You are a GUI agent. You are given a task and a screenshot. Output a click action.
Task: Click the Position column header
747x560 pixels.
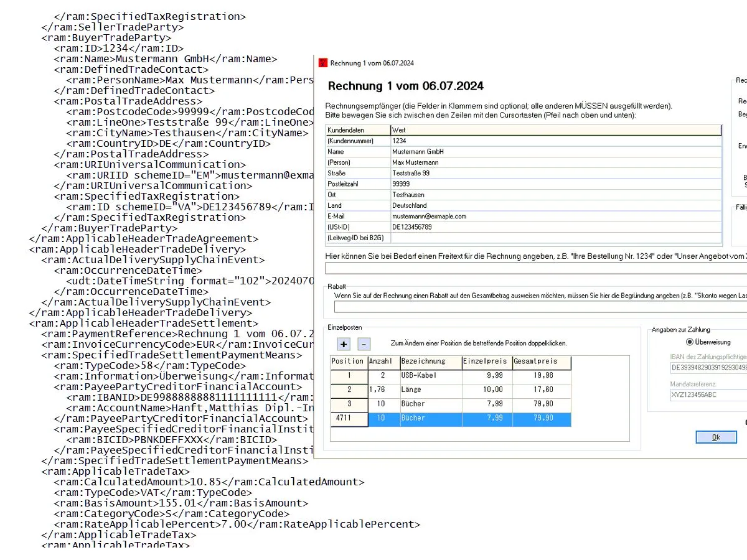(348, 362)
